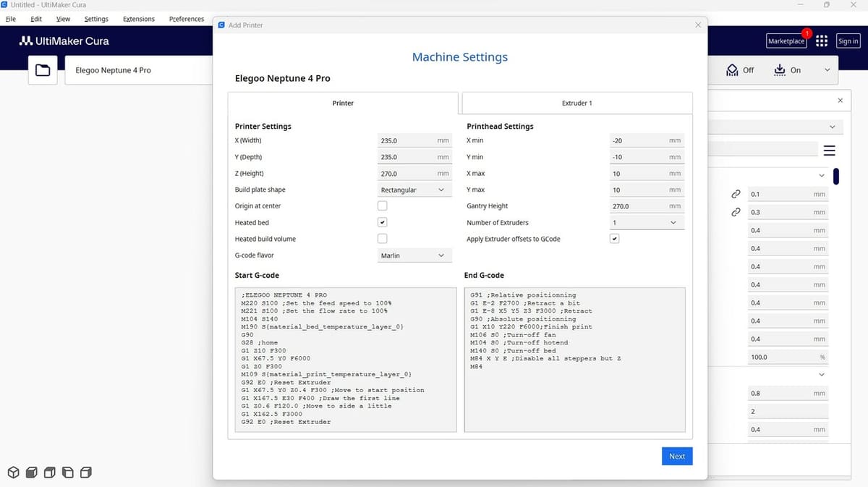Click the 100.0 percent value field
This screenshot has width=868, height=487.
pos(788,357)
